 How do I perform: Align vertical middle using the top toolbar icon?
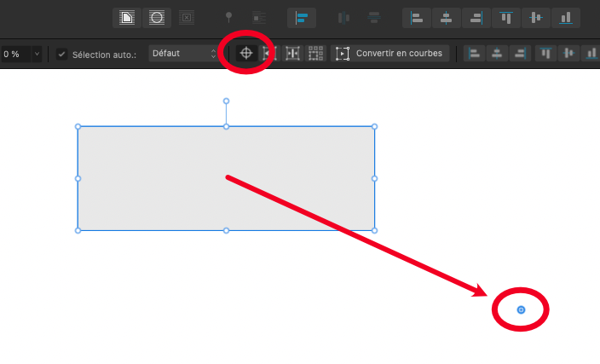point(536,18)
